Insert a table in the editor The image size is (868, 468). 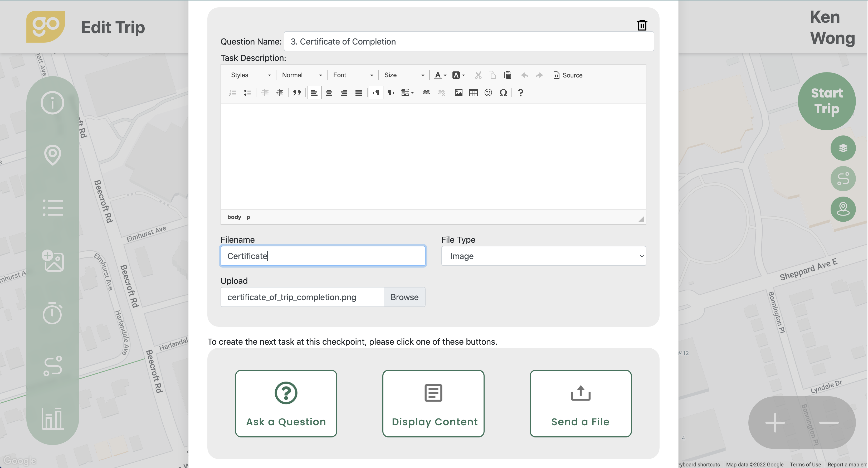(x=473, y=93)
